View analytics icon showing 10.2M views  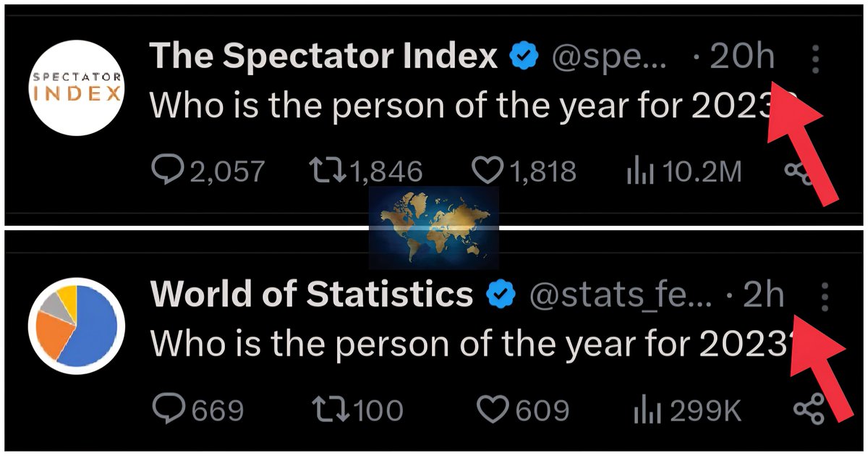(639, 172)
